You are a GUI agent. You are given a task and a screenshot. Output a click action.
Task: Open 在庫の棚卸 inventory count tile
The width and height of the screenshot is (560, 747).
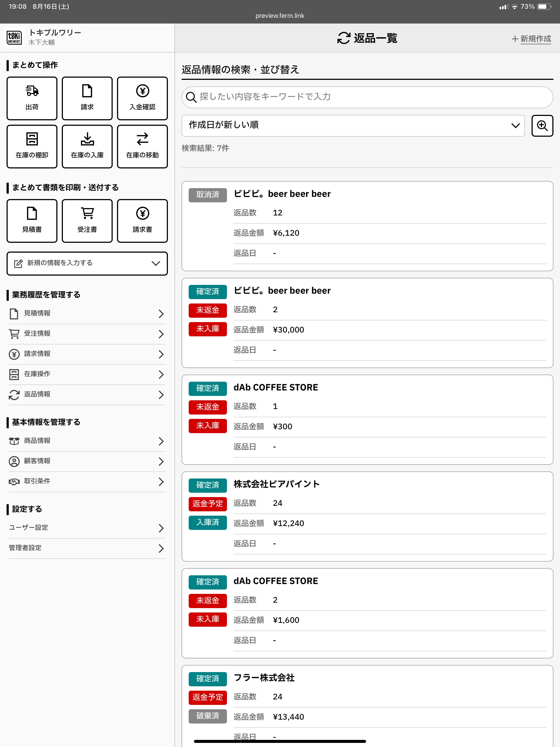coord(32,147)
